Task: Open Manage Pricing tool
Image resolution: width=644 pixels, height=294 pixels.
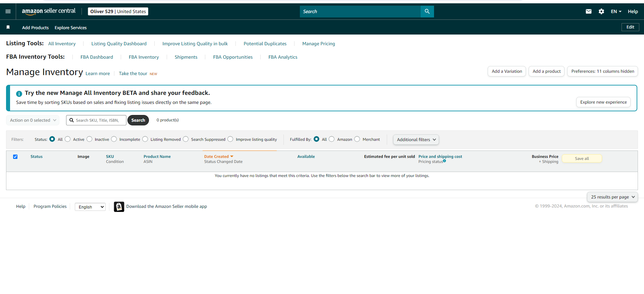Action: point(319,44)
